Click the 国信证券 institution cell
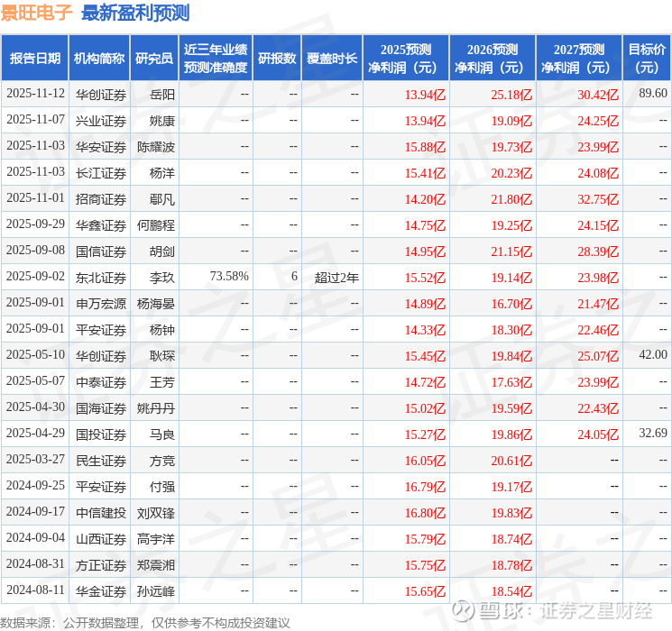 coord(101,251)
